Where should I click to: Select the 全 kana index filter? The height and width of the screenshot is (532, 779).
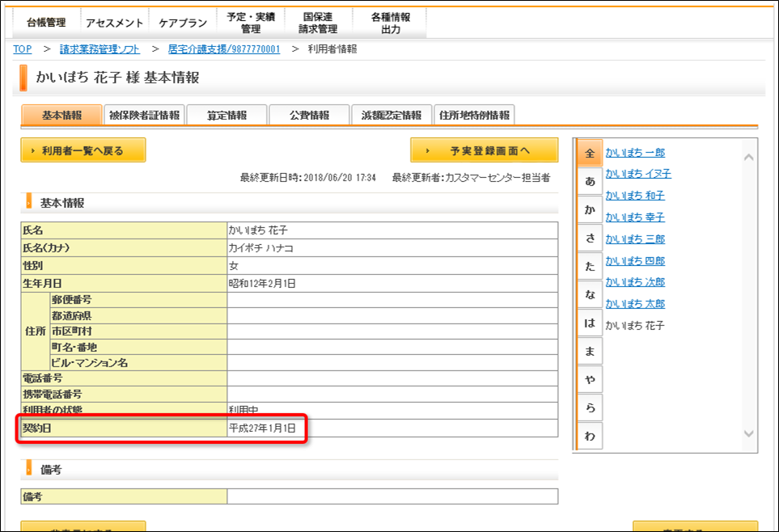[590, 153]
